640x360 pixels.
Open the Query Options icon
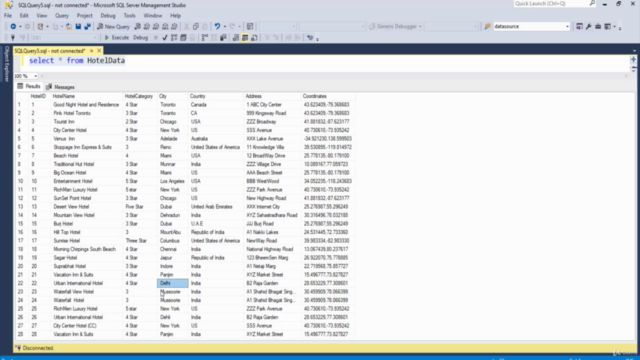[183, 38]
